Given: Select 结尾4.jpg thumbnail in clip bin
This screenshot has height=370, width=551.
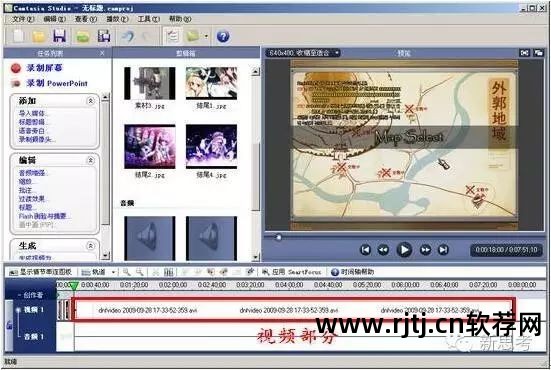Looking at the screenshot, I should point(211,147).
